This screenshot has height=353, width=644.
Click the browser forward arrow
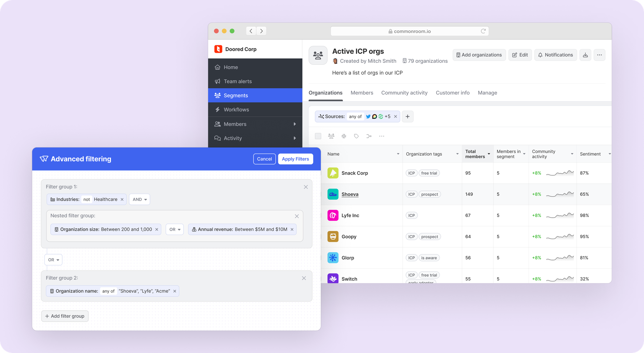tap(261, 31)
